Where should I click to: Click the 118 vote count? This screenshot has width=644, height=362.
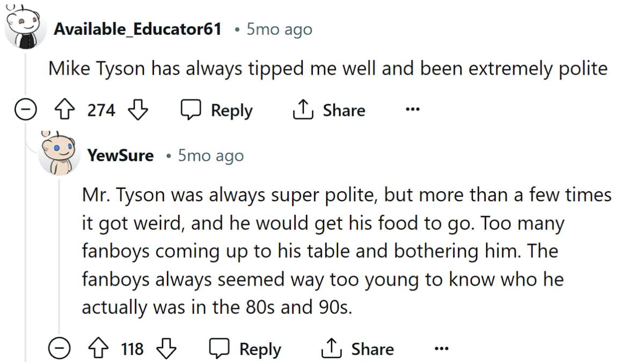[x=132, y=349]
